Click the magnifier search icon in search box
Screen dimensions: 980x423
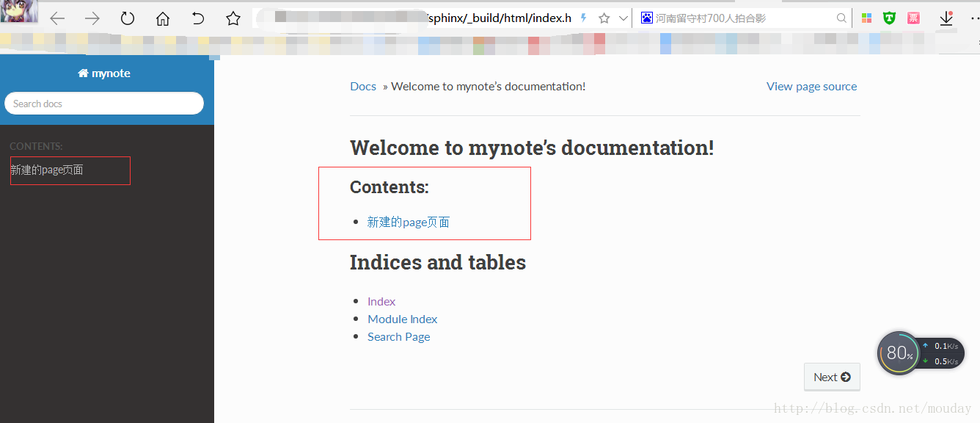click(842, 18)
